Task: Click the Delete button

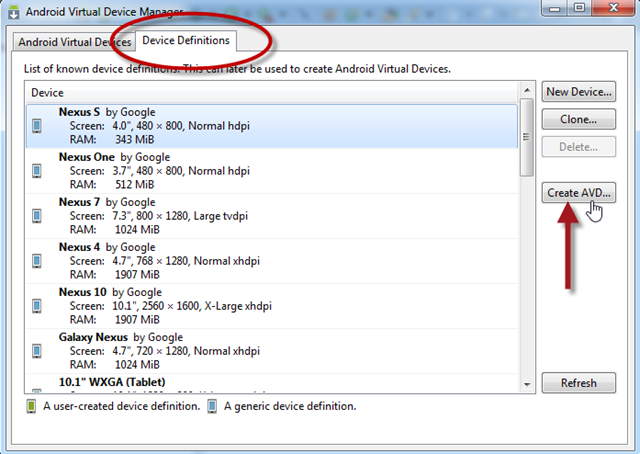Action: tap(578, 147)
